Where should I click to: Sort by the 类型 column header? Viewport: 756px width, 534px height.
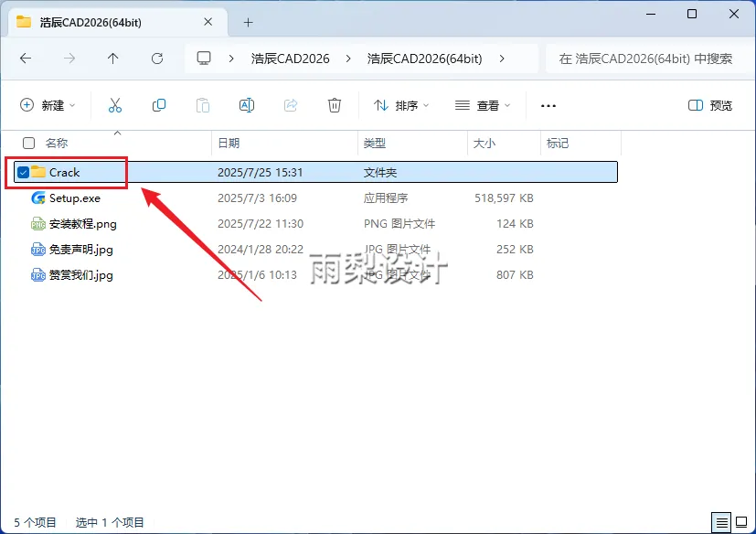[375, 144]
